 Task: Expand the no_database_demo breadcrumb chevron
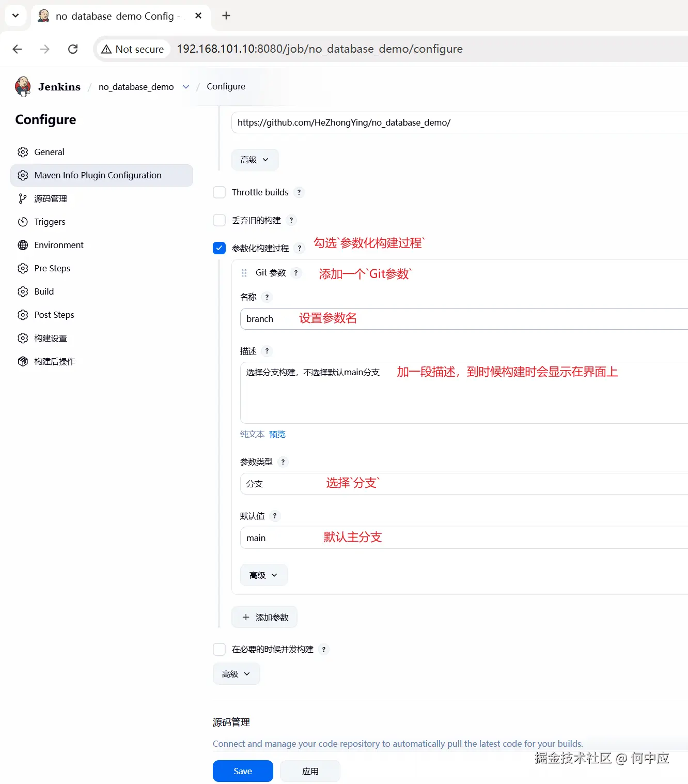[186, 87]
